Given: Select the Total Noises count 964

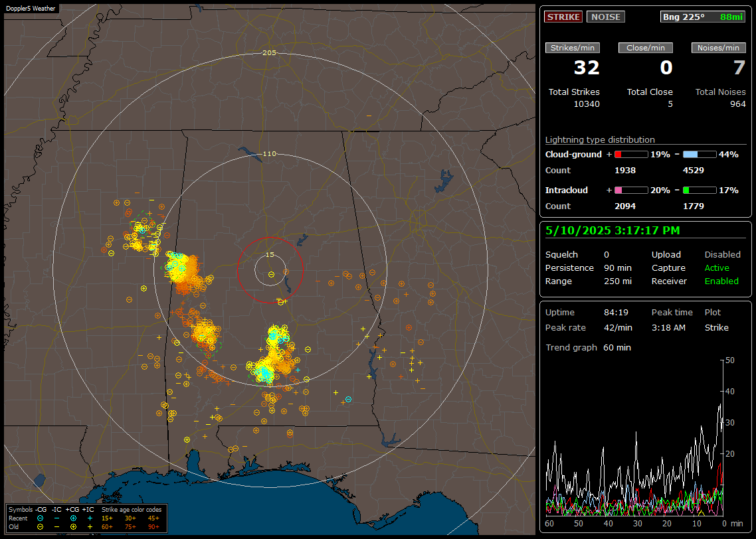Looking at the screenshot, I should pos(737,104).
